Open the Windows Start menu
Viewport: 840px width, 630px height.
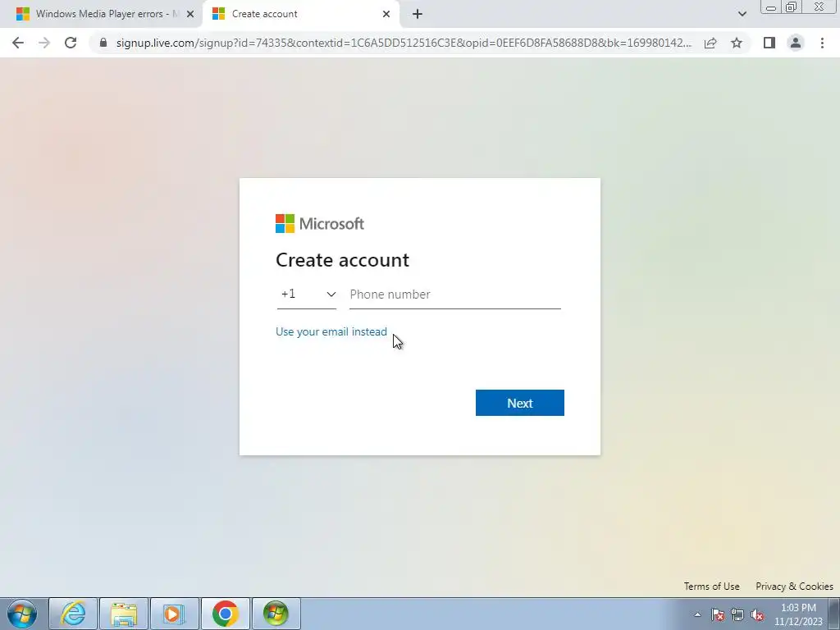click(22, 614)
